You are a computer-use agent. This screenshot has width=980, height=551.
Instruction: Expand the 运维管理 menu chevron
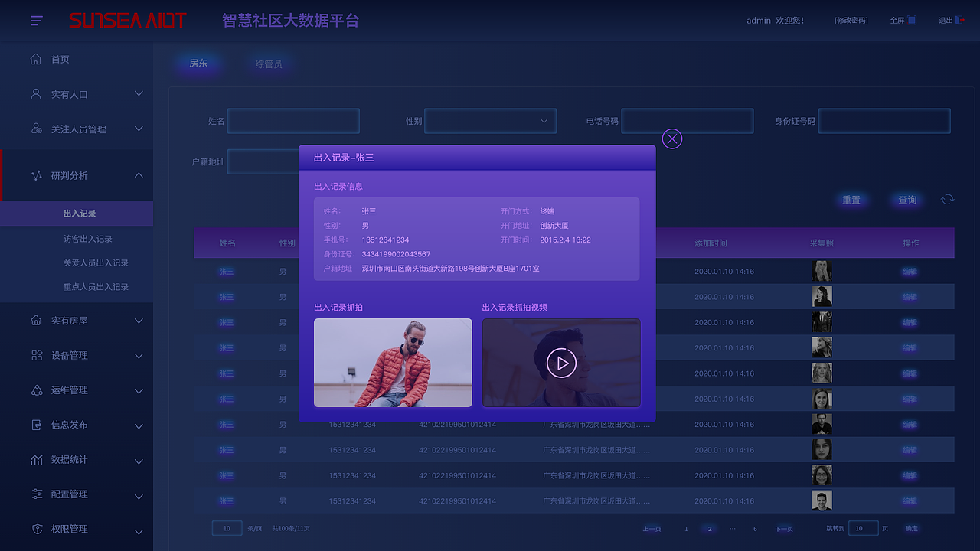point(139,390)
